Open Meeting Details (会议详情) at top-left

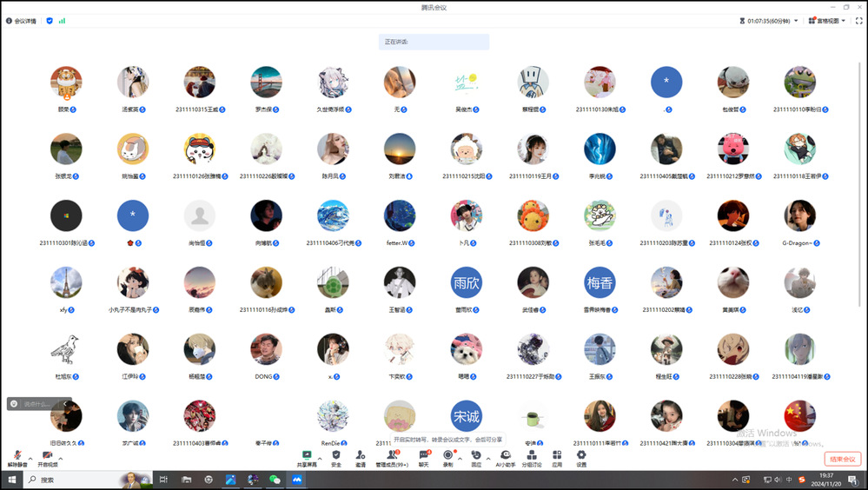click(21, 20)
